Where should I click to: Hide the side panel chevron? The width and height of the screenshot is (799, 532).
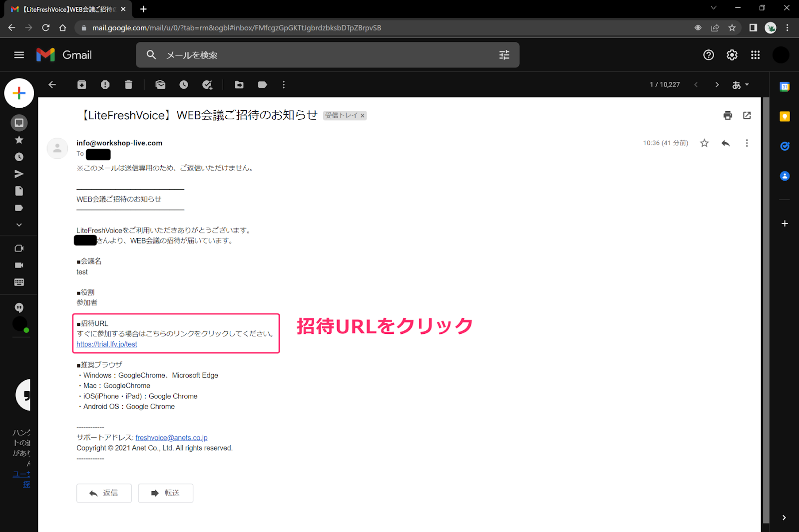pos(784,518)
